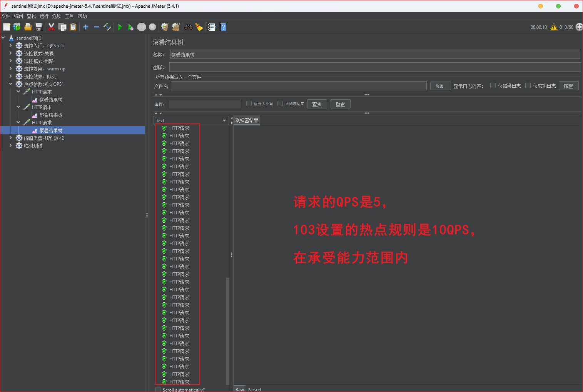Focus the 注释 comment field
This screenshot has height=392, width=583.
[x=375, y=67]
